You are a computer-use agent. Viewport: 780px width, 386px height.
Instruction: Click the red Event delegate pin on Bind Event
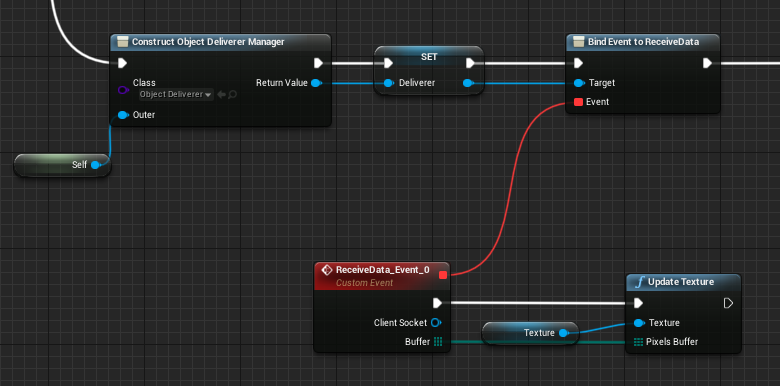tap(579, 102)
